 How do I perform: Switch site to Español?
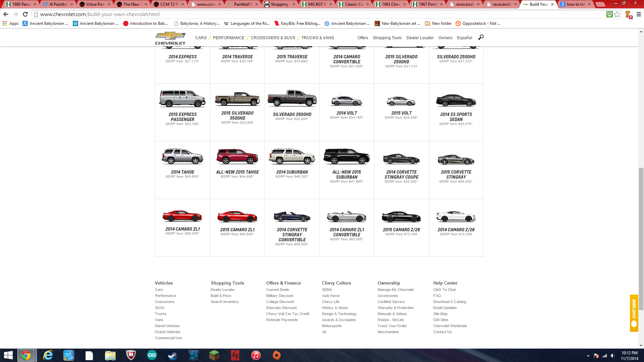coord(465,38)
